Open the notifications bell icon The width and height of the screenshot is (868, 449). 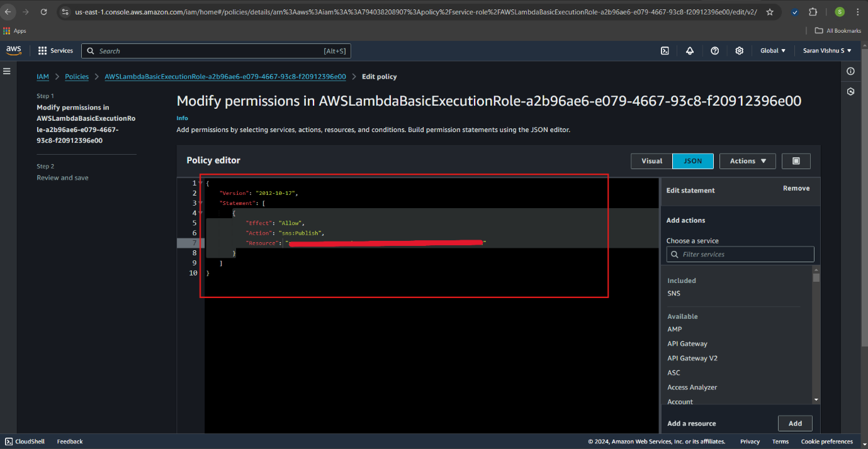[690, 51]
